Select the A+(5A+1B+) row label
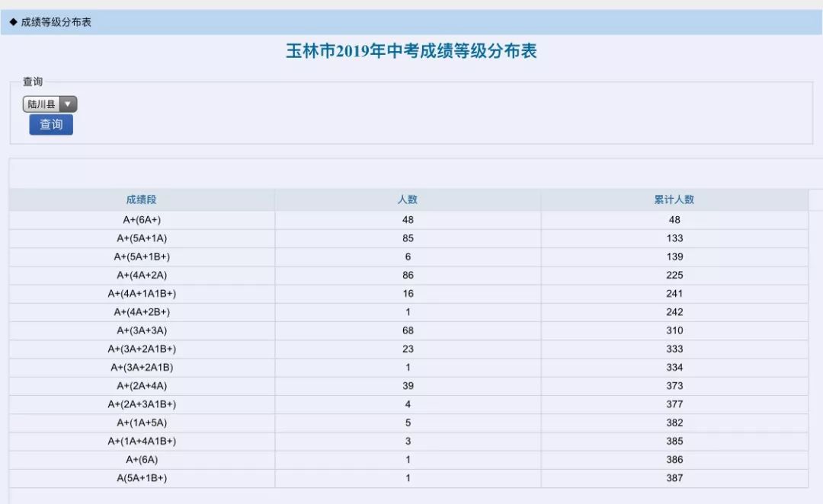 coord(142,257)
